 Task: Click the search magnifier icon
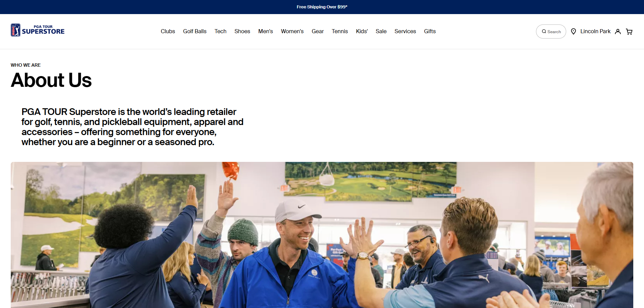pyautogui.click(x=544, y=31)
